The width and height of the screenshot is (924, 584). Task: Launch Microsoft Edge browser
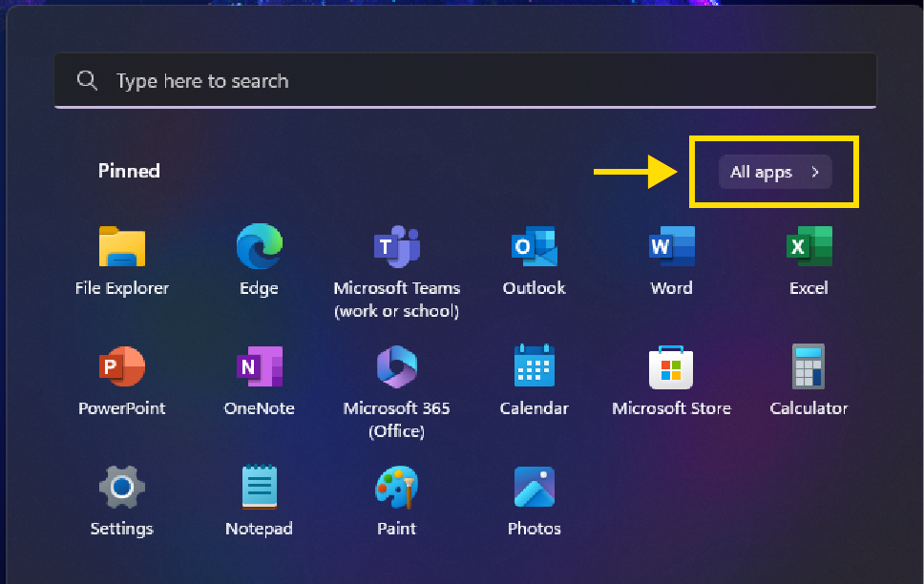click(x=259, y=247)
